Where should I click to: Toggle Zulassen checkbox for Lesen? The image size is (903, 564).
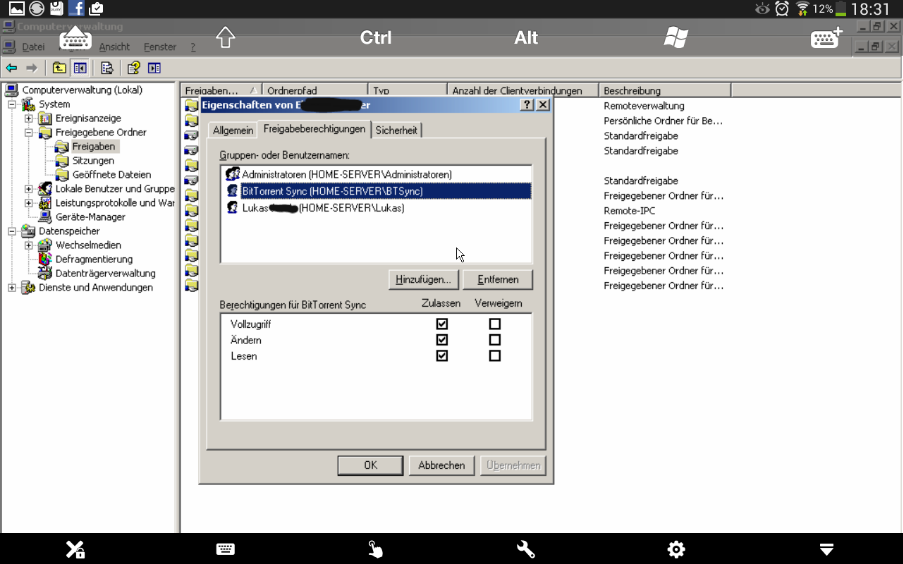coord(442,356)
